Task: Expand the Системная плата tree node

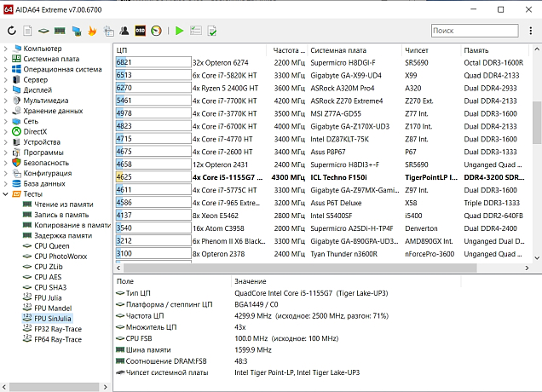Action: point(5,59)
